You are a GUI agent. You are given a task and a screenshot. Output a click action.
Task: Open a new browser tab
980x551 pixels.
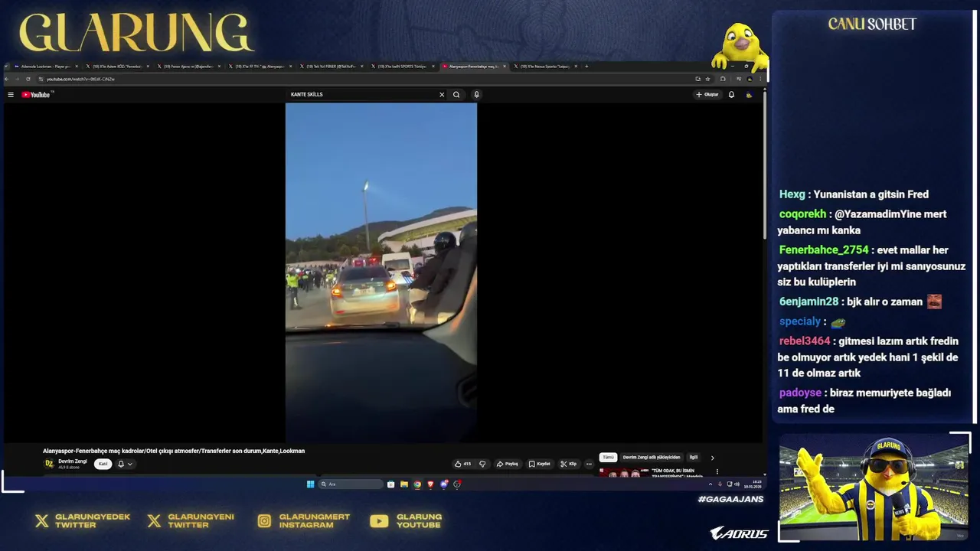click(586, 67)
